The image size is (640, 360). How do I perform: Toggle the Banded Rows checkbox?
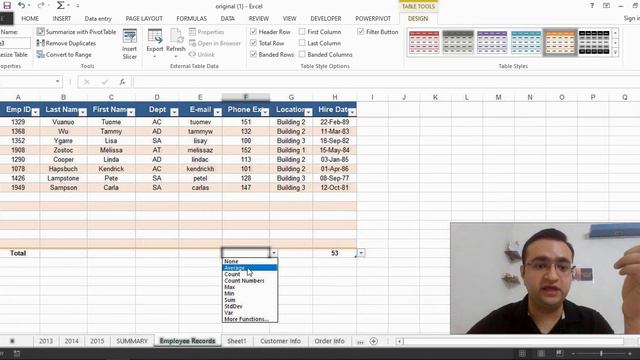(x=253, y=55)
